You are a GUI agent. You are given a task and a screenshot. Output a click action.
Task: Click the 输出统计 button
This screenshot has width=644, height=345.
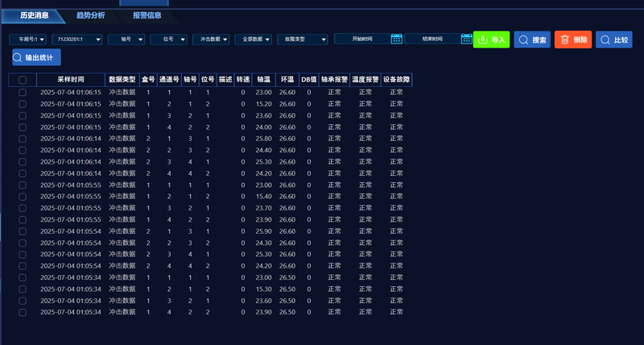coord(36,57)
